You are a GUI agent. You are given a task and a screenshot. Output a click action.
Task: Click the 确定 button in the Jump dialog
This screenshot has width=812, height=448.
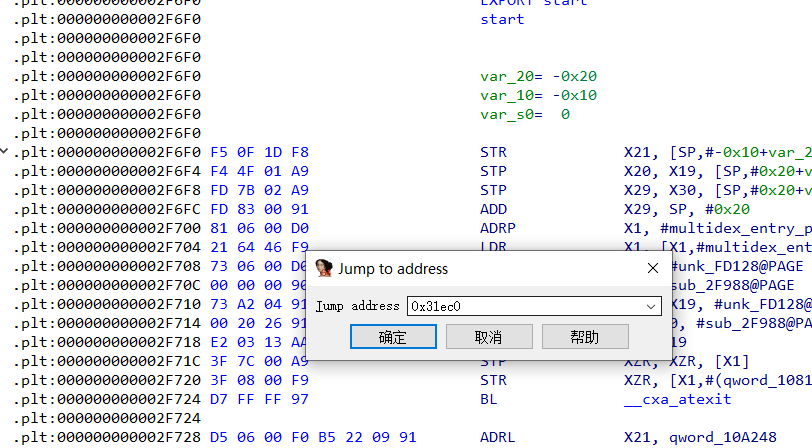[393, 337]
